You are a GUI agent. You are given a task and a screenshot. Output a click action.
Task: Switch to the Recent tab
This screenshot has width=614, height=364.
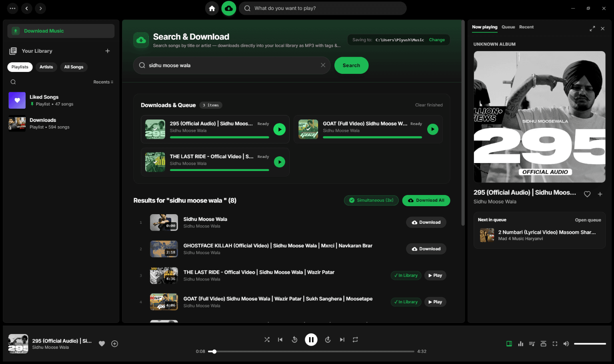pyautogui.click(x=526, y=27)
